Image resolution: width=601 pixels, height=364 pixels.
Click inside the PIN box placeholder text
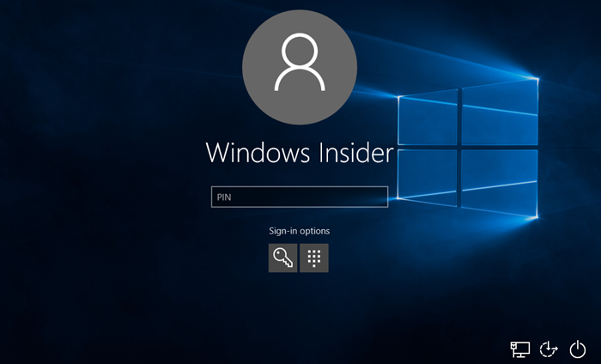point(224,197)
